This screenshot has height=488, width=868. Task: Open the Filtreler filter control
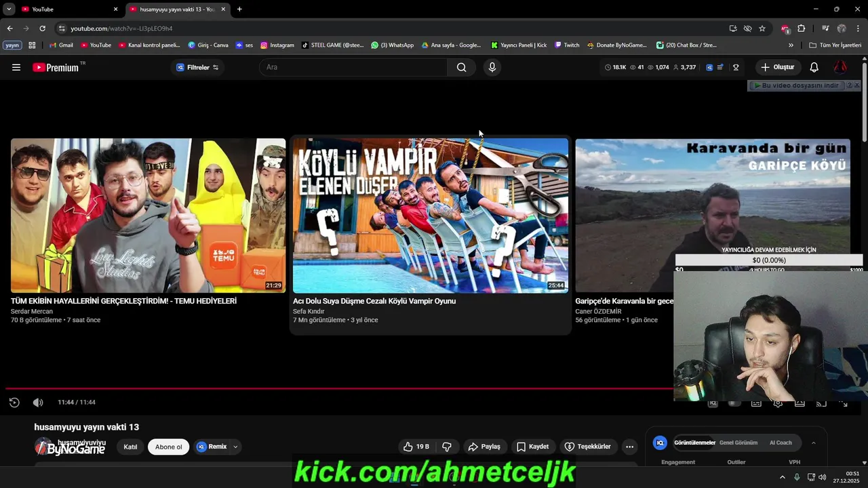[197, 67]
